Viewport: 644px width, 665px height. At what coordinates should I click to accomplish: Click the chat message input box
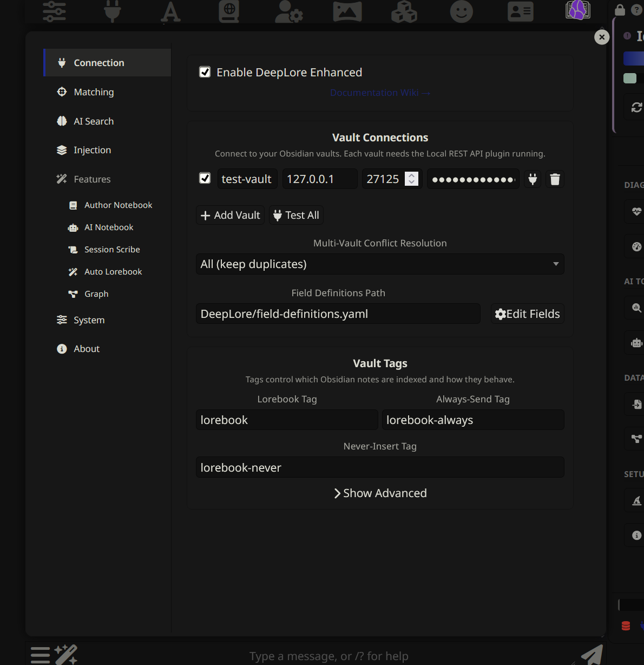328,656
